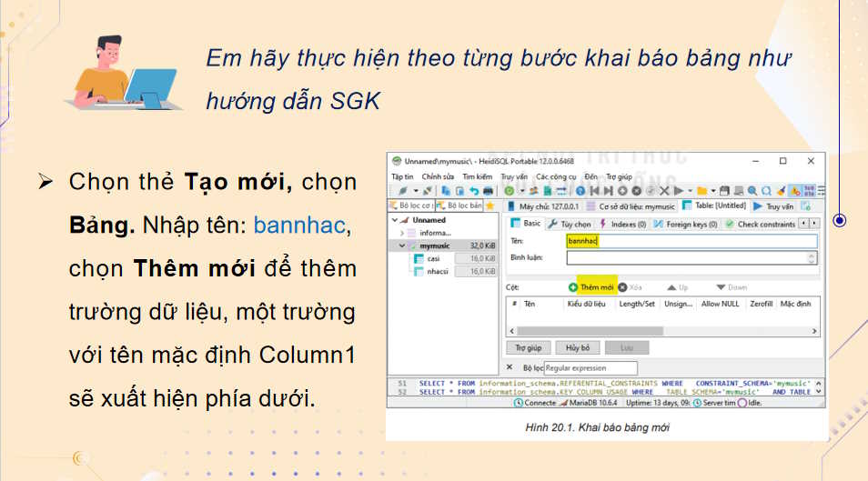Click the broom clear icon in toolbar
Screen dimensions: 868x481
[781, 191]
